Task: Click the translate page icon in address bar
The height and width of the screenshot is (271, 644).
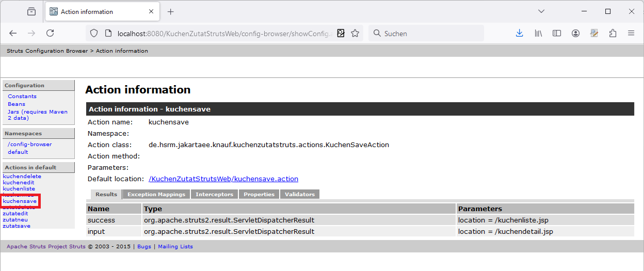Action: (341, 33)
